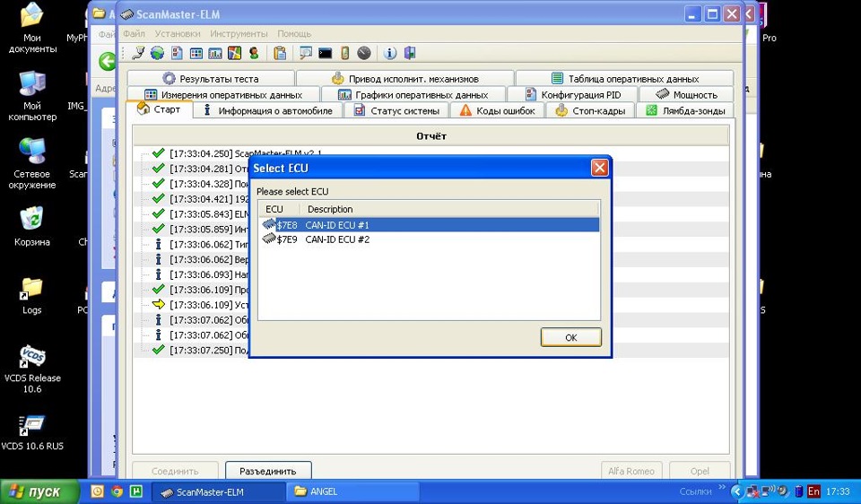Select the Logs folder shortcut on desktop
Viewport: 861px width, 504px height.
[32, 295]
